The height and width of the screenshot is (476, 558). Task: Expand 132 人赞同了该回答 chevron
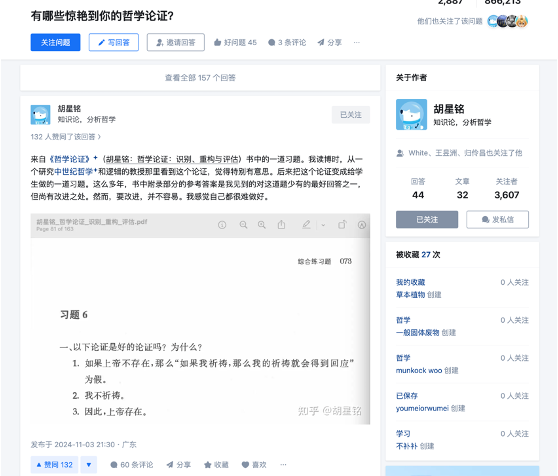point(99,137)
